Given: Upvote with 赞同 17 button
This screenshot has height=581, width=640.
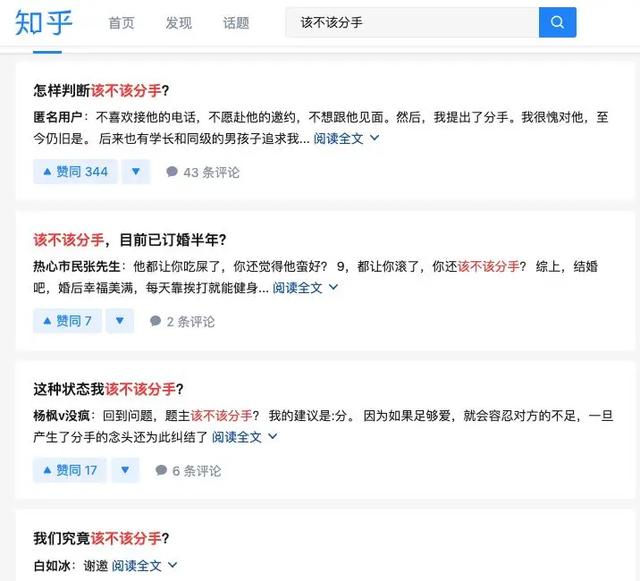Looking at the screenshot, I should click(70, 470).
